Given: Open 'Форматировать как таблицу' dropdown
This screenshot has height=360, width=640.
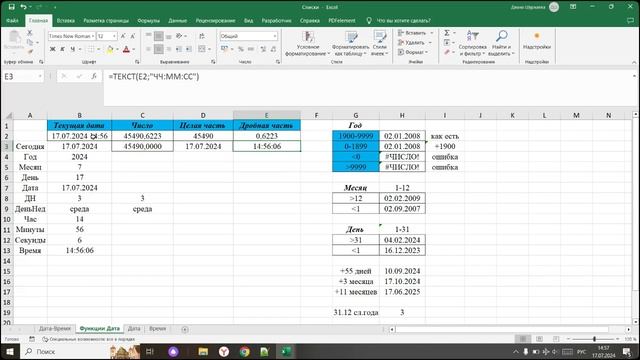Looking at the screenshot, I should (350, 43).
